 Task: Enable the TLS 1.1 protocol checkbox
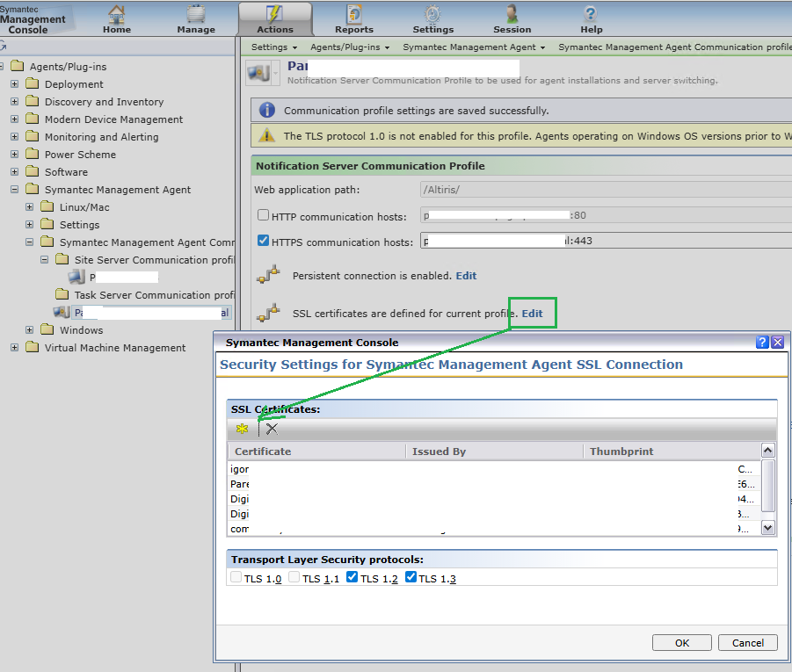click(294, 576)
